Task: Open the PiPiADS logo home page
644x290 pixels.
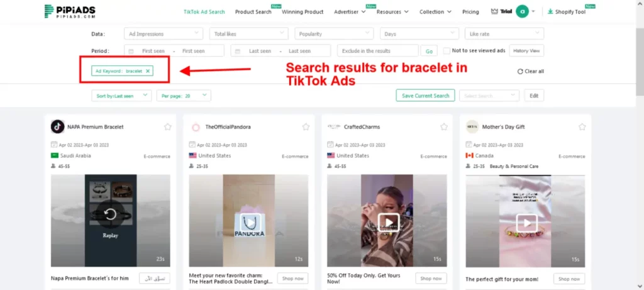Action: (70, 11)
